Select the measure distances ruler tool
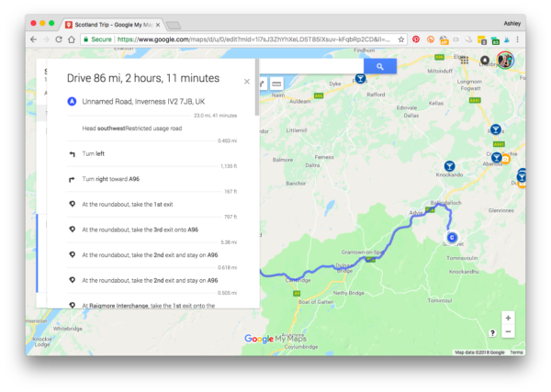The image size is (551, 392). (276, 84)
